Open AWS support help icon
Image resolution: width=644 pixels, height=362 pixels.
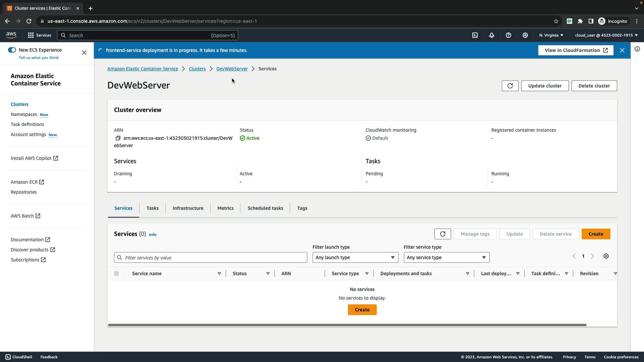[508, 35]
